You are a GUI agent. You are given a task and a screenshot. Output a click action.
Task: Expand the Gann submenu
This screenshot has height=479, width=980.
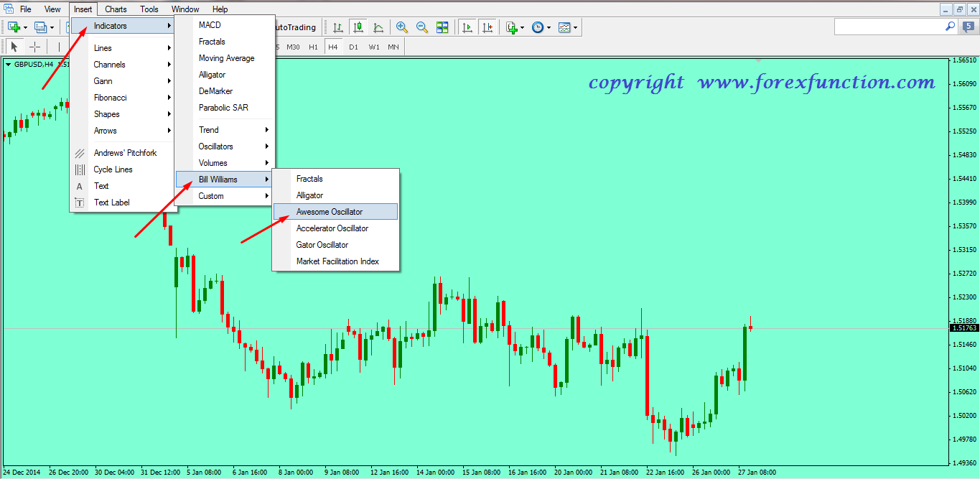[123, 81]
